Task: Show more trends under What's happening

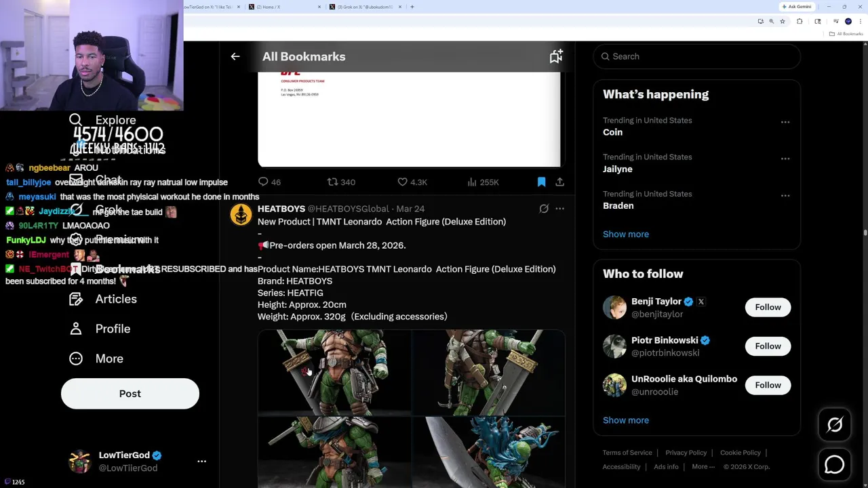Action: [x=625, y=234]
